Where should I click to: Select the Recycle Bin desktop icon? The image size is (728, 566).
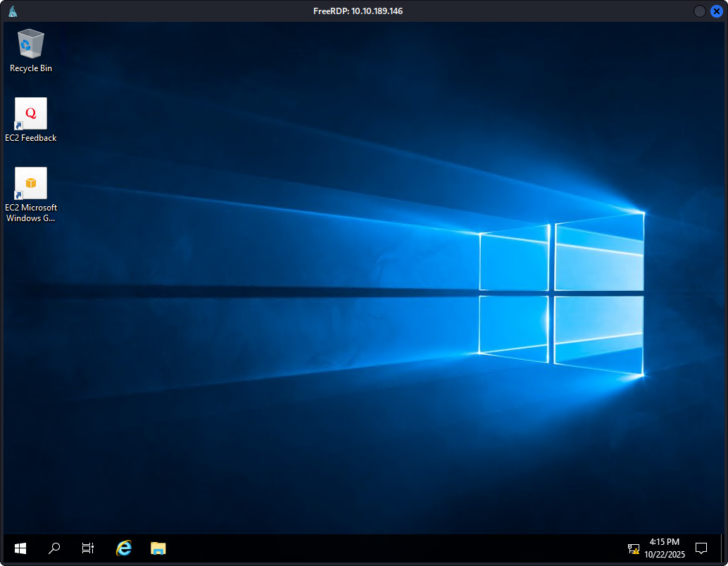31,51
